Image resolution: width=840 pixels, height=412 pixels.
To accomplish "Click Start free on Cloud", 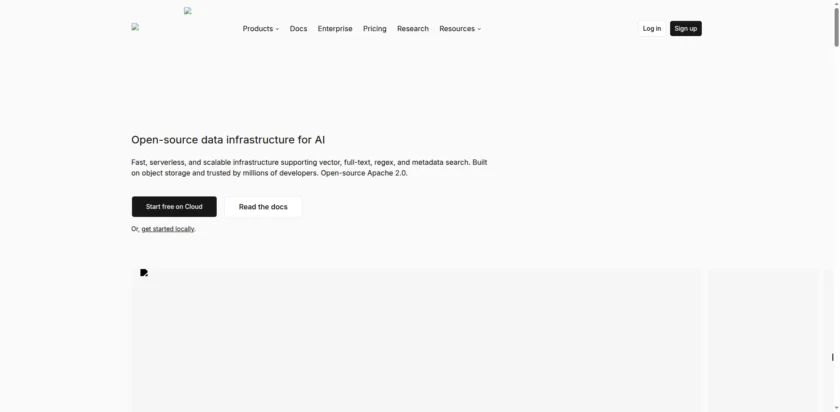I will (174, 207).
